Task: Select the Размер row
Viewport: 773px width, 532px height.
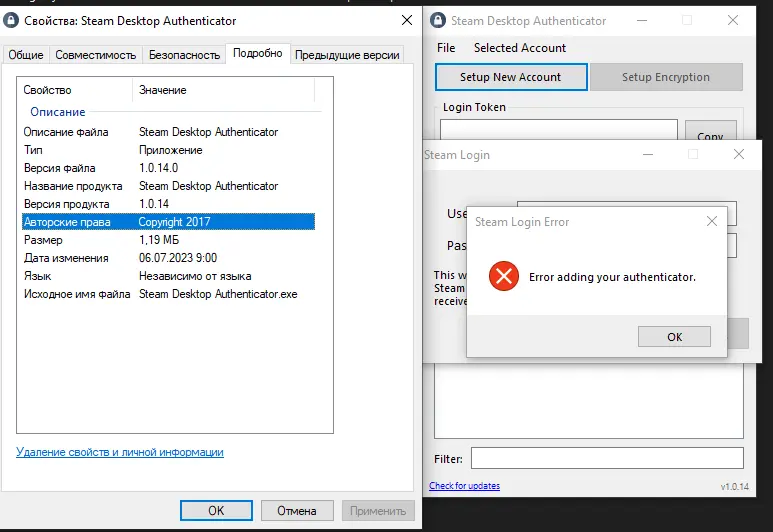Action: pyautogui.click(x=169, y=240)
